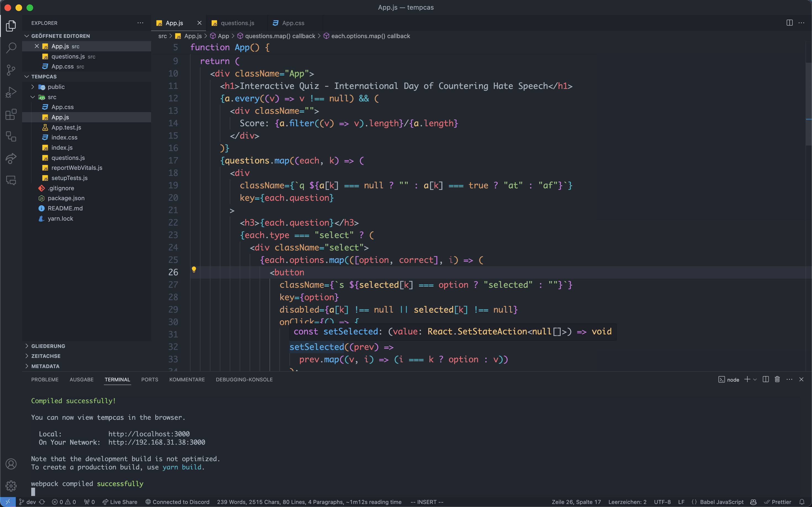Viewport: 812px width, 507px height.
Task: Toggle Prettier in the status bar
Action: (x=777, y=502)
